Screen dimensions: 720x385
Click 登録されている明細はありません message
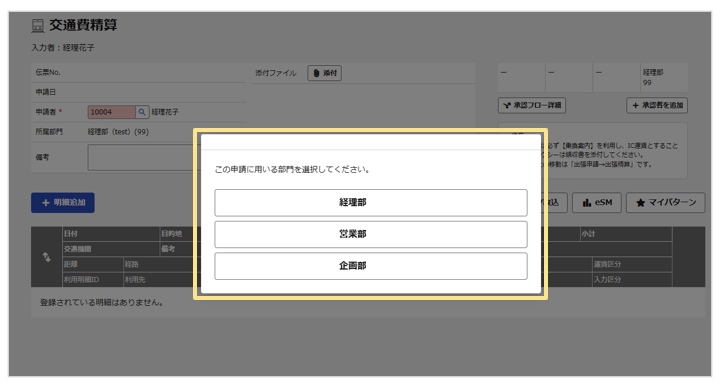(101, 303)
